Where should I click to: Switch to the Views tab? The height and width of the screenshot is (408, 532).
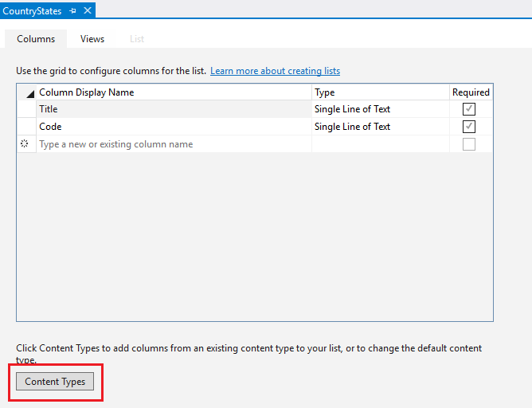point(92,39)
